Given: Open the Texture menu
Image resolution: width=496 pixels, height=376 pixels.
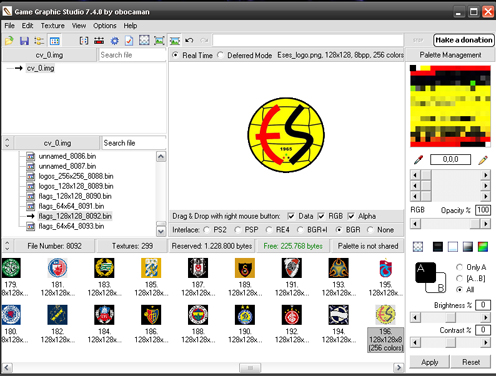Looking at the screenshot, I should [53, 26].
